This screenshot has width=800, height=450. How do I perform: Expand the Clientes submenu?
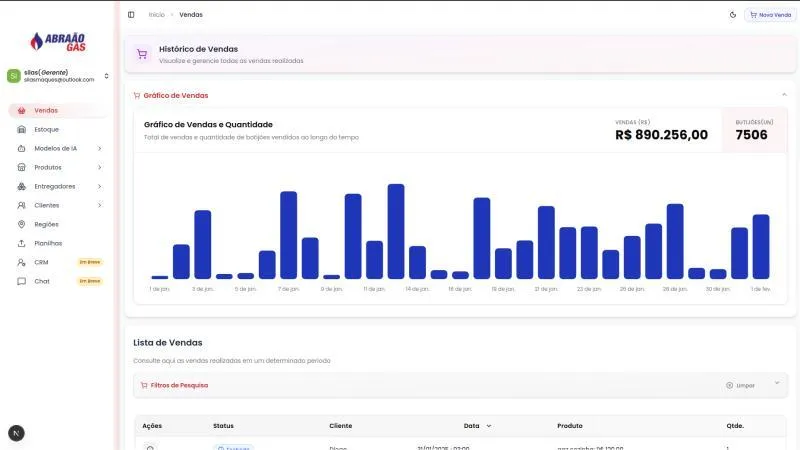click(99, 205)
